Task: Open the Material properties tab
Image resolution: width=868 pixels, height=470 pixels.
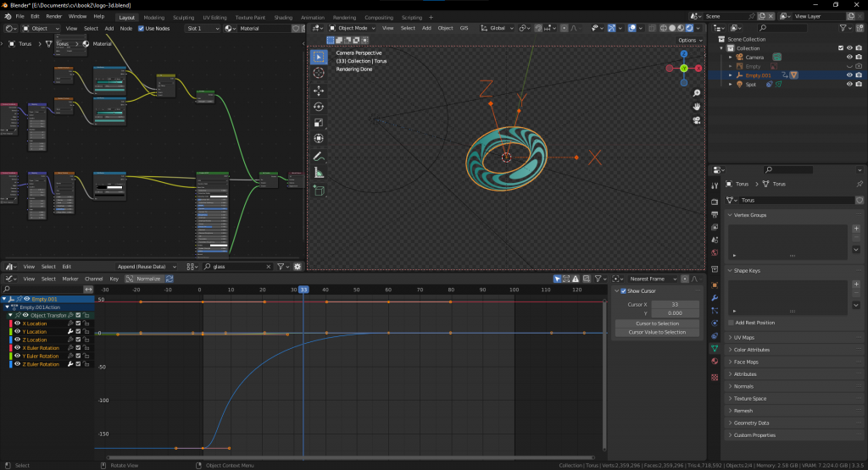Action: (715, 361)
